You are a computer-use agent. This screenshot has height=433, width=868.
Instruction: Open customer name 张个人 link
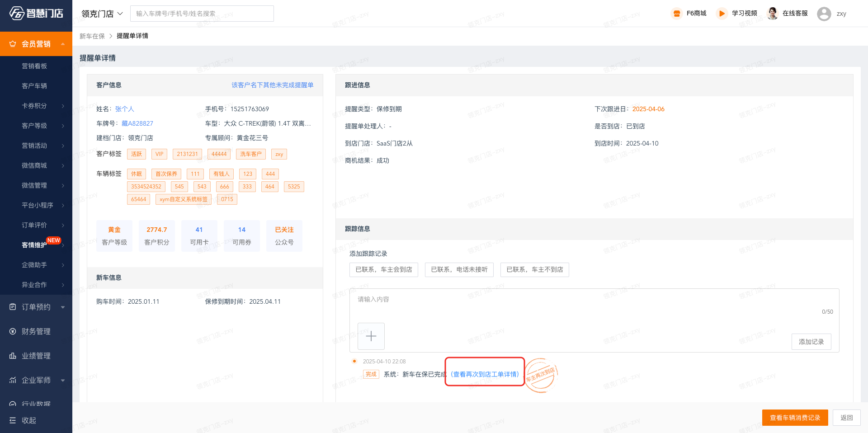pos(125,109)
